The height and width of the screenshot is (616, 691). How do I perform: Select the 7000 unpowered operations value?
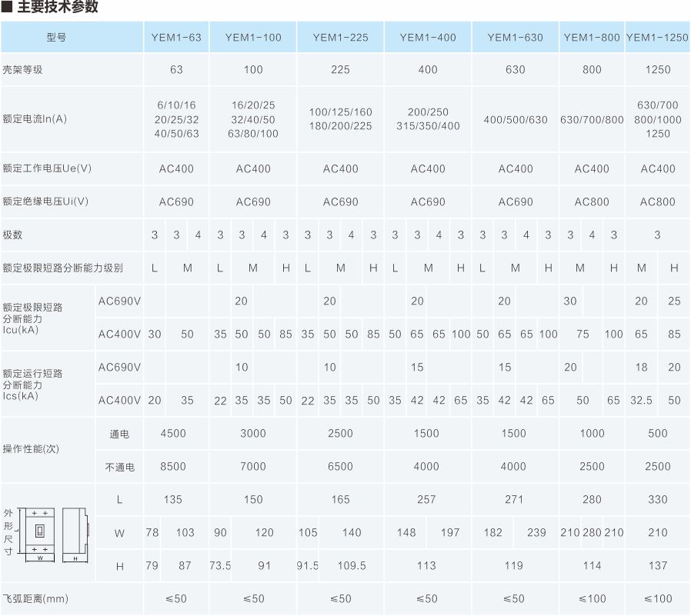(x=253, y=466)
